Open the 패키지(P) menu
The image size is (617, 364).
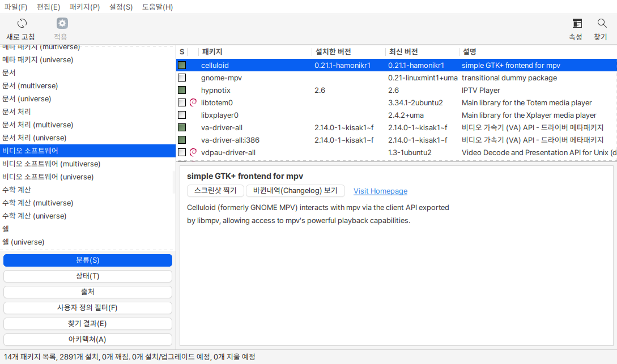[x=84, y=7]
